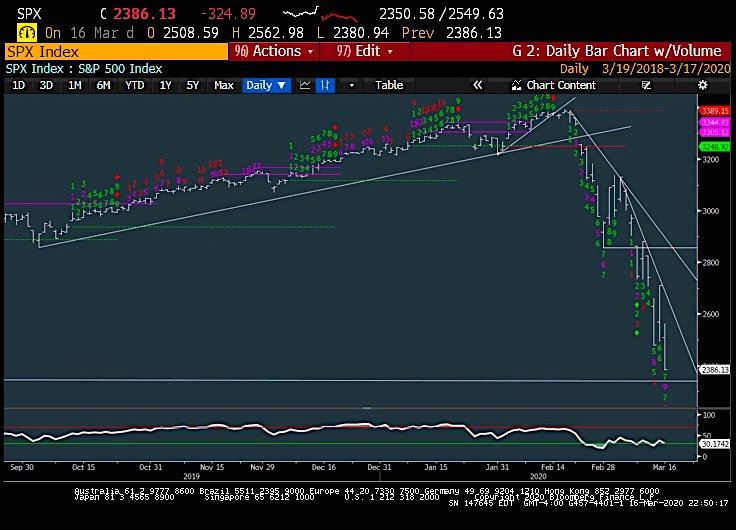The width and height of the screenshot is (736, 530).
Task: Open chart settings gear icon
Action: coord(702,85)
